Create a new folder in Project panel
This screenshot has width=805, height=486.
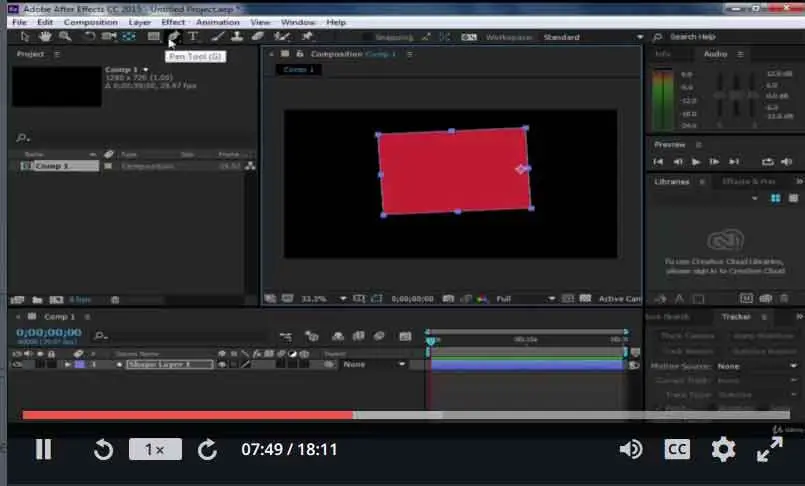pos(37,300)
